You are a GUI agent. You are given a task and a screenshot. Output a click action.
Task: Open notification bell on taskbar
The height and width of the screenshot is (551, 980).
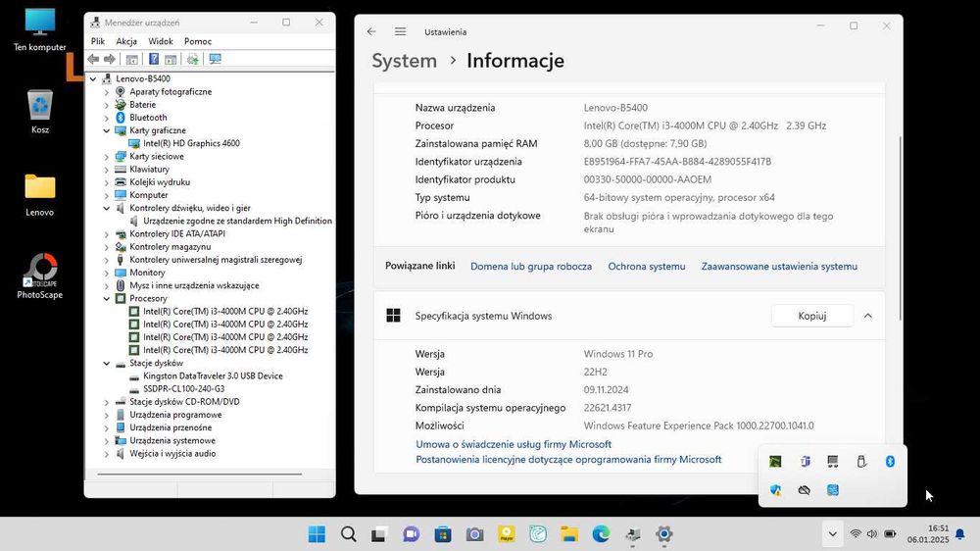pyautogui.click(x=960, y=534)
